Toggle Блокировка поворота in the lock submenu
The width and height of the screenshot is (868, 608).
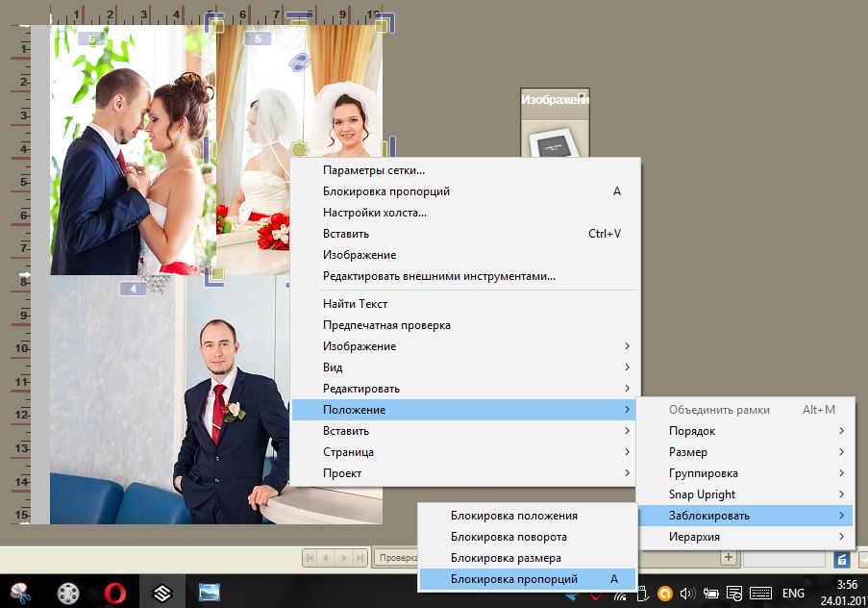(x=528, y=537)
